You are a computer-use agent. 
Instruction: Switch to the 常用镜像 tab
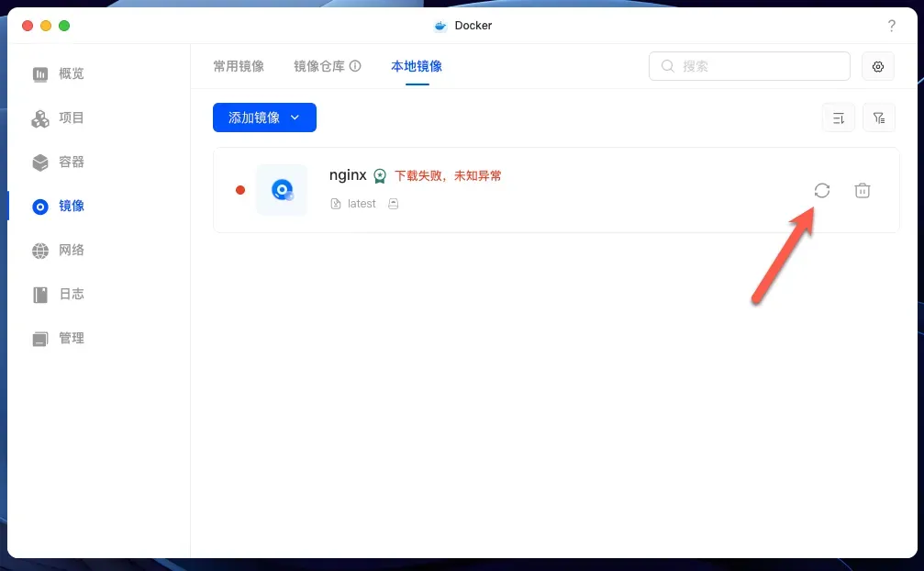[x=239, y=66]
